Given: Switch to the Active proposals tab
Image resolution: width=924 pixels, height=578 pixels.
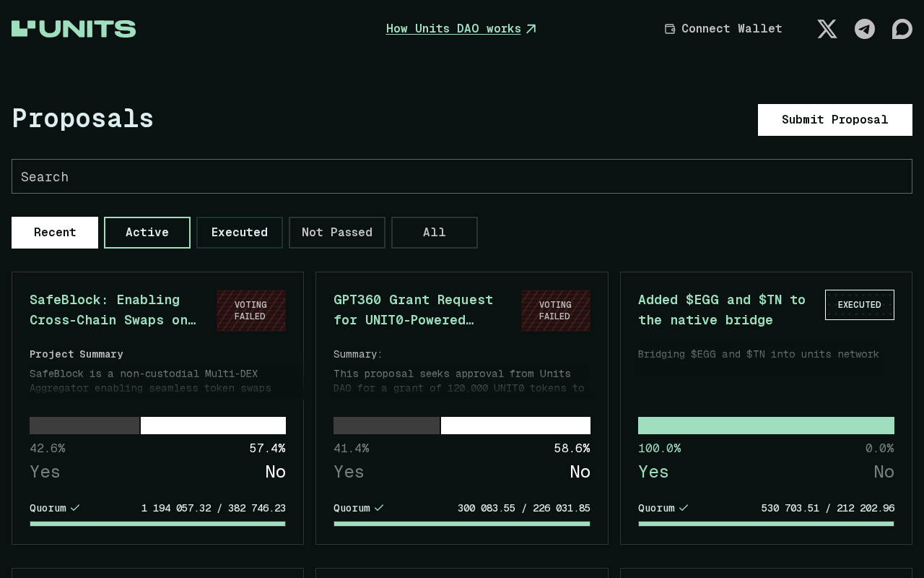Looking at the screenshot, I should click(x=147, y=233).
